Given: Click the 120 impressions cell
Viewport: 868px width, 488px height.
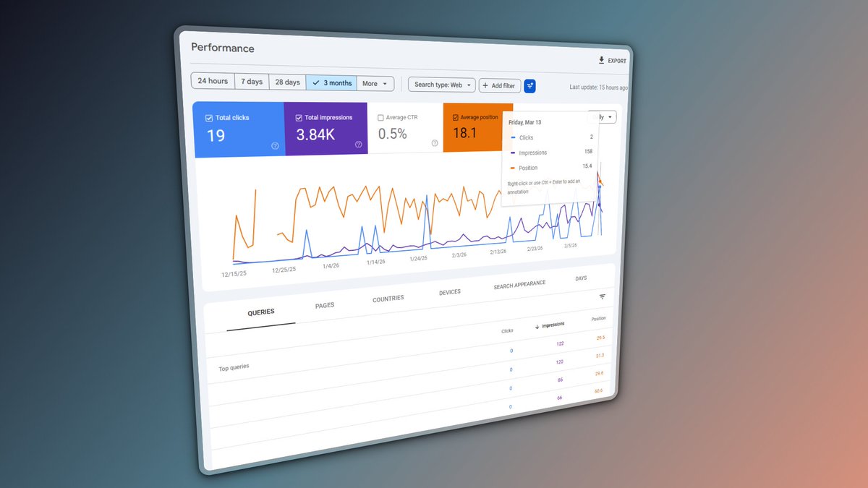Looking at the screenshot, I should click(559, 361).
